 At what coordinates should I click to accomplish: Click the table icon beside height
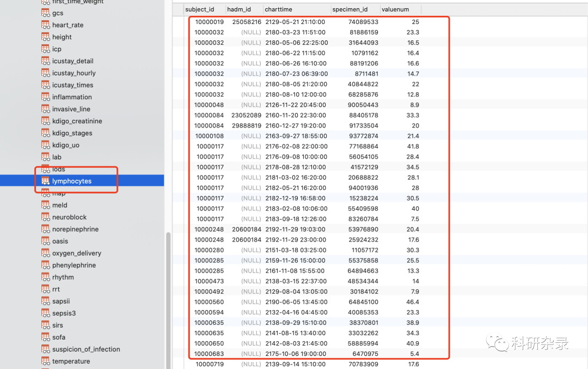pyautogui.click(x=45, y=37)
